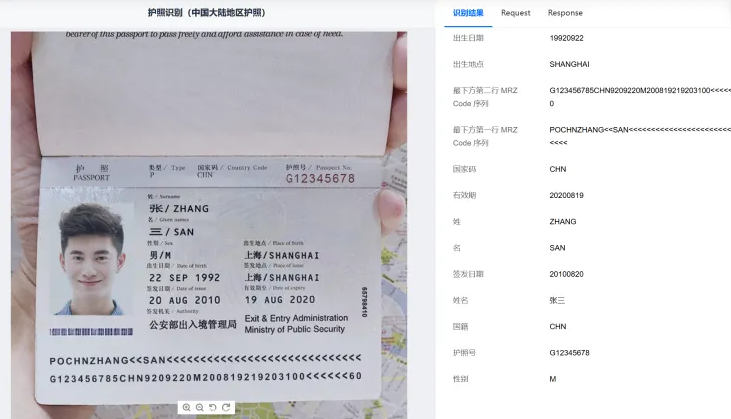Switch to the 识别结果 tab
This screenshot has height=419, width=731.
(x=468, y=13)
